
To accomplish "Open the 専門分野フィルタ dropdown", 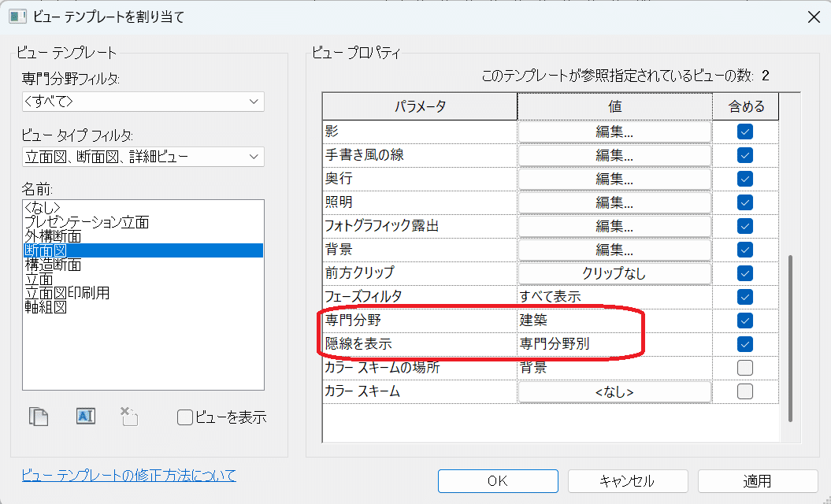I will pos(143,102).
